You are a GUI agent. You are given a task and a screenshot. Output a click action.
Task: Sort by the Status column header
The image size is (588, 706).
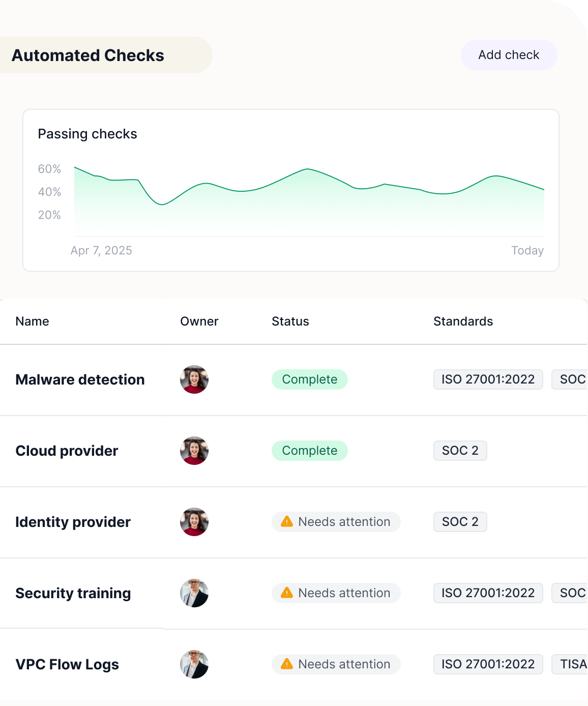(290, 321)
